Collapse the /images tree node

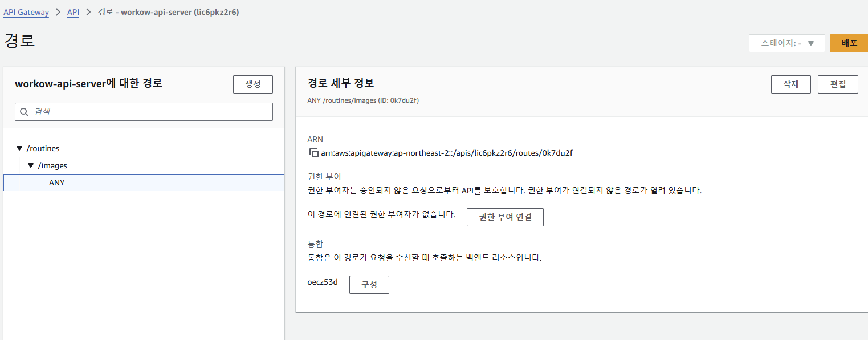[31, 165]
